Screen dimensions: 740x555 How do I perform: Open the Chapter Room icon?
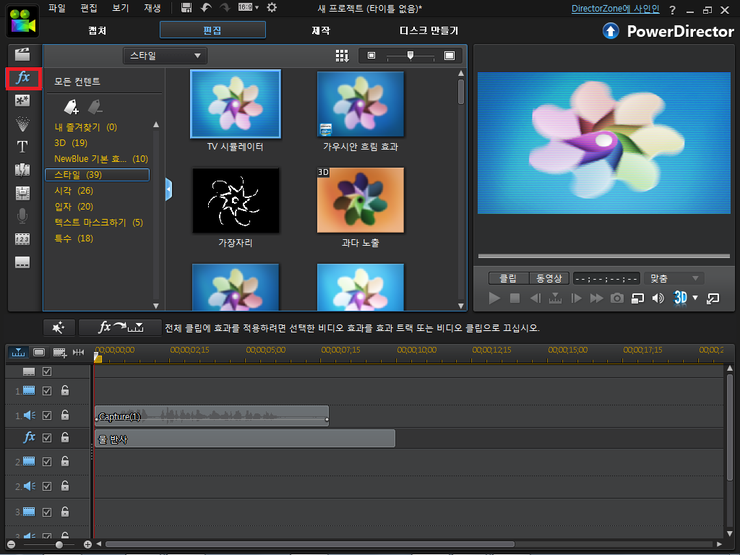pos(22,239)
